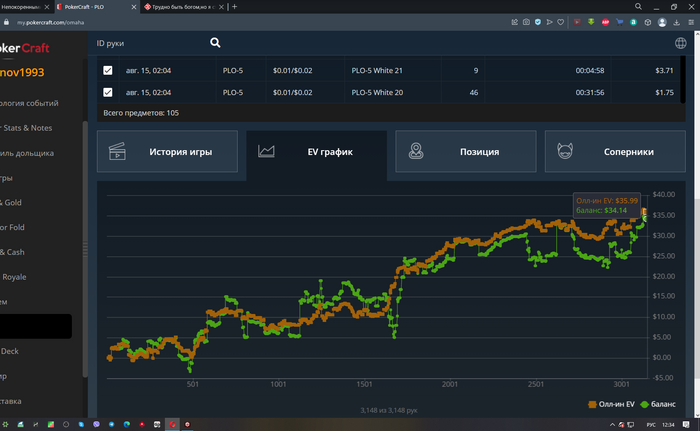The height and width of the screenshot is (431, 700).
Task: Click the address bar URL my.pokercraft.com/omaha
Action: tap(50, 22)
